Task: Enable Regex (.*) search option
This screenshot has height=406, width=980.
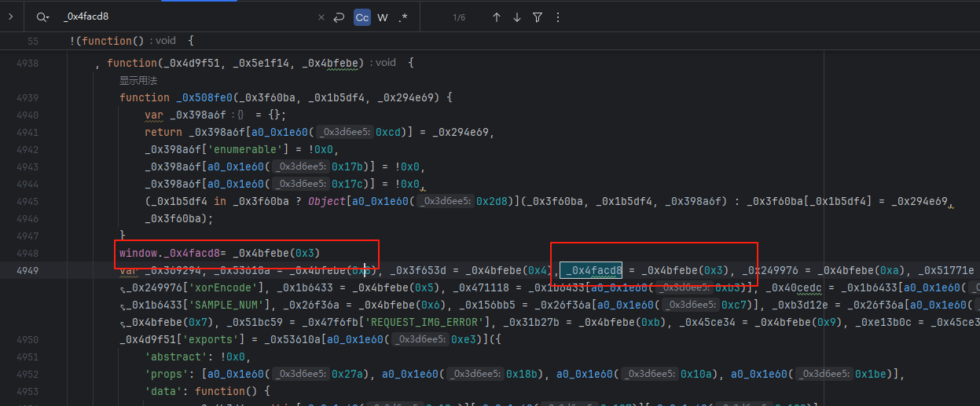Action: (403, 17)
